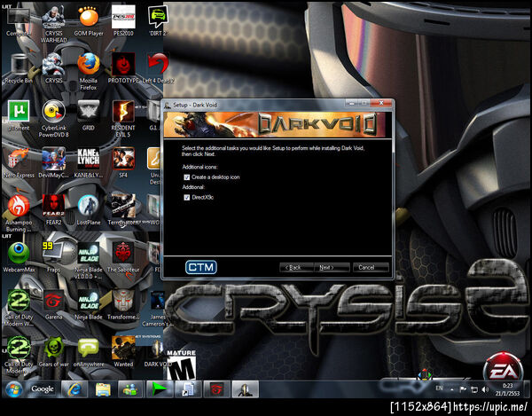Open the Resident Evil 5 shortcut
Image resolution: width=532 pixels, height=416 pixels.
pos(123,119)
